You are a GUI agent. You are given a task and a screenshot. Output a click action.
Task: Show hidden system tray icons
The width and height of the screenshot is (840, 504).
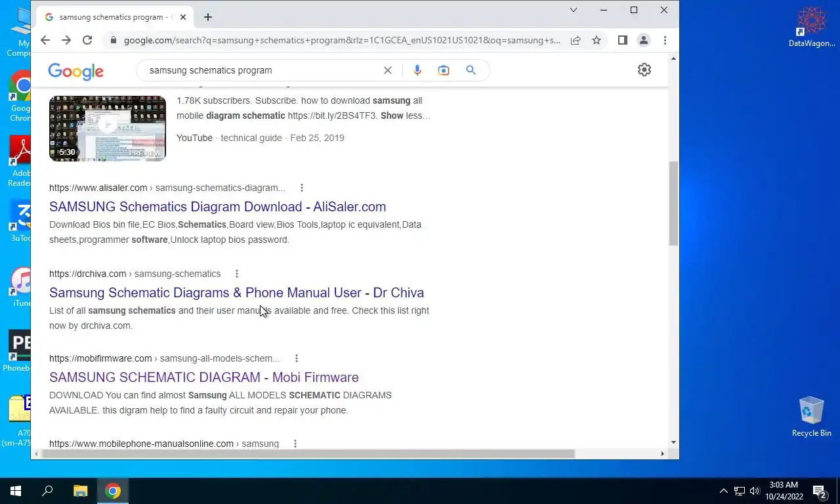click(724, 491)
